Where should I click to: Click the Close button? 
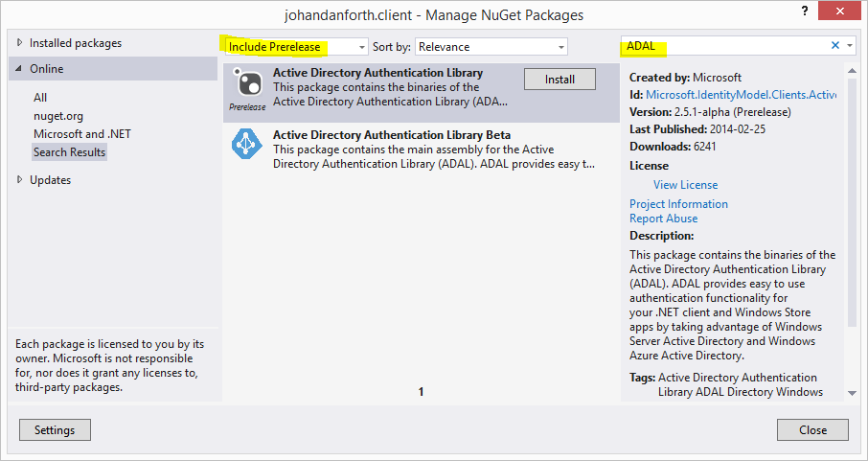point(812,430)
